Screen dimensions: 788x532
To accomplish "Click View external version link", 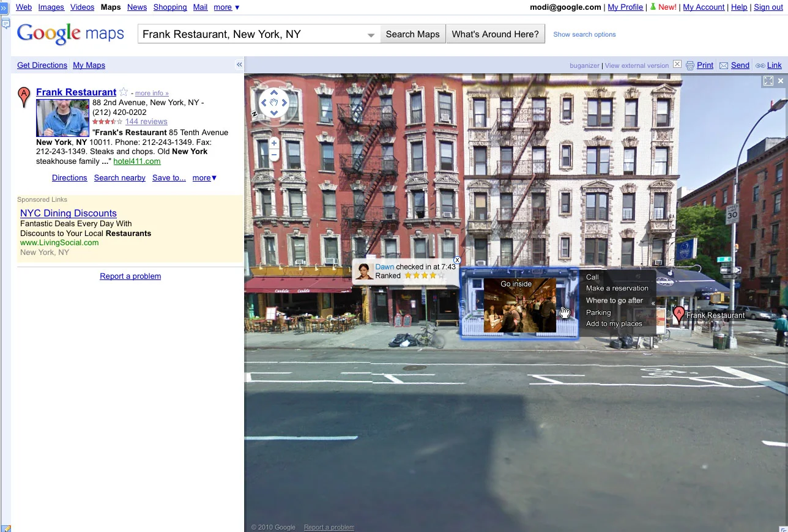I will coord(637,65).
